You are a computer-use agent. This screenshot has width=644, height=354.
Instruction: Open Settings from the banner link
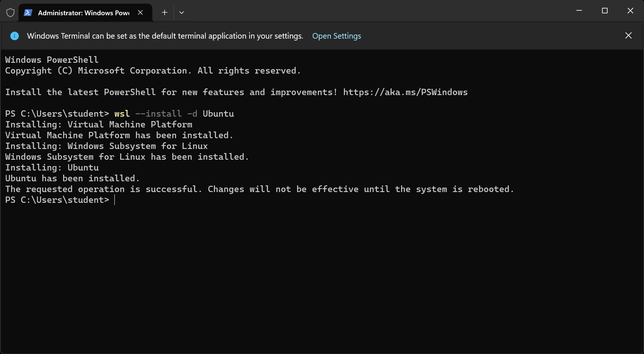(336, 36)
